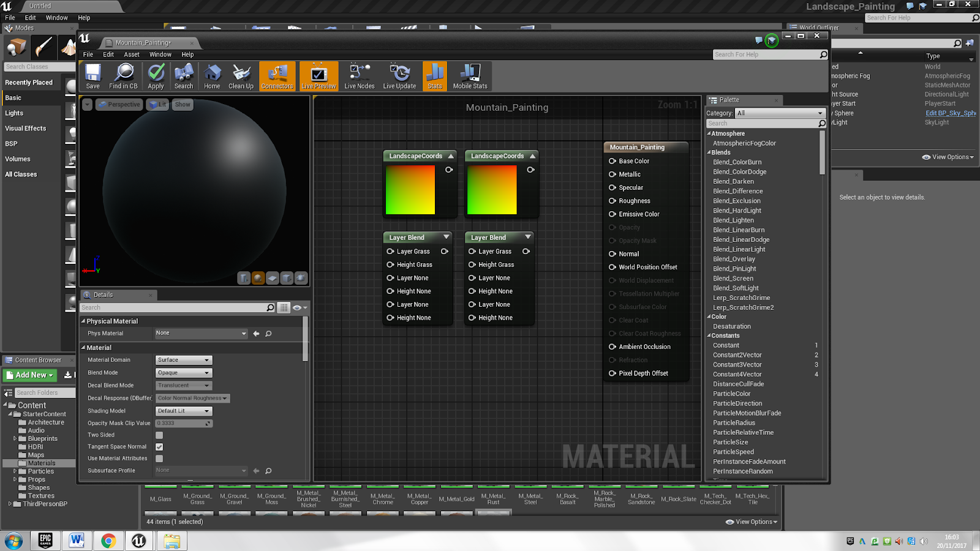Image resolution: width=980 pixels, height=551 pixels.
Task: Browse to Phys Material asset magnifier icon
Action: 268,334
